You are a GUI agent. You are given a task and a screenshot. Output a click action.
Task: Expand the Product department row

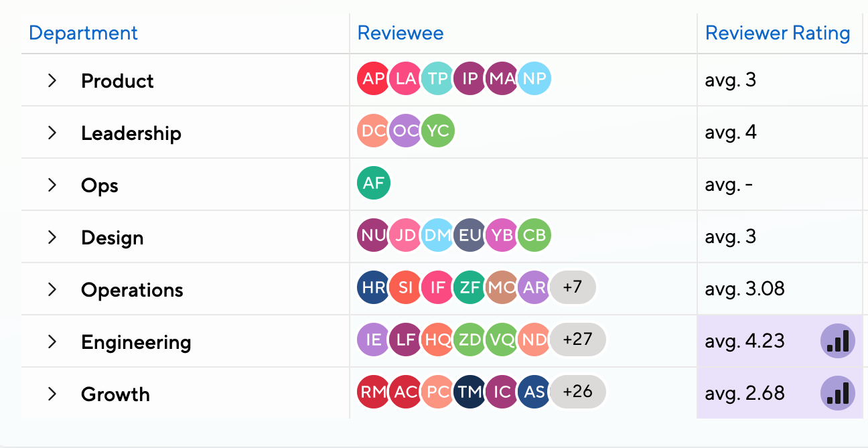[52, 80]
